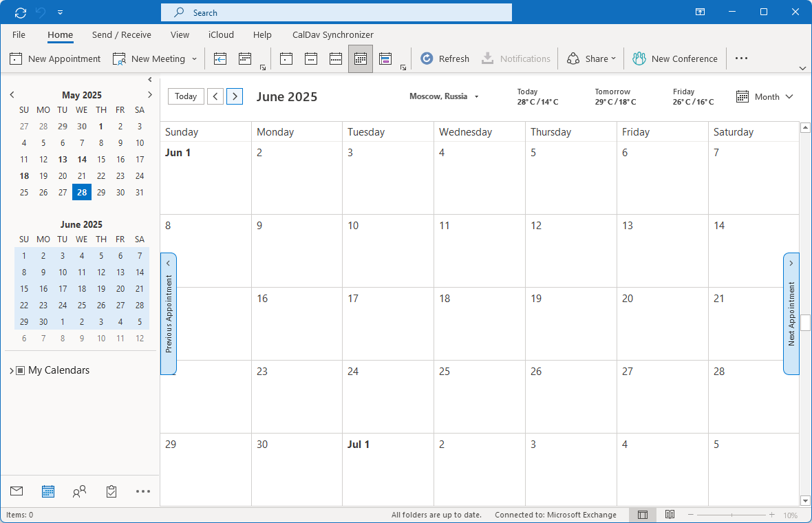Image resolution: width=812 pixels, height=523 pixels.
Task: Select May 28 in the mini calendar
Action: (82, 192)
